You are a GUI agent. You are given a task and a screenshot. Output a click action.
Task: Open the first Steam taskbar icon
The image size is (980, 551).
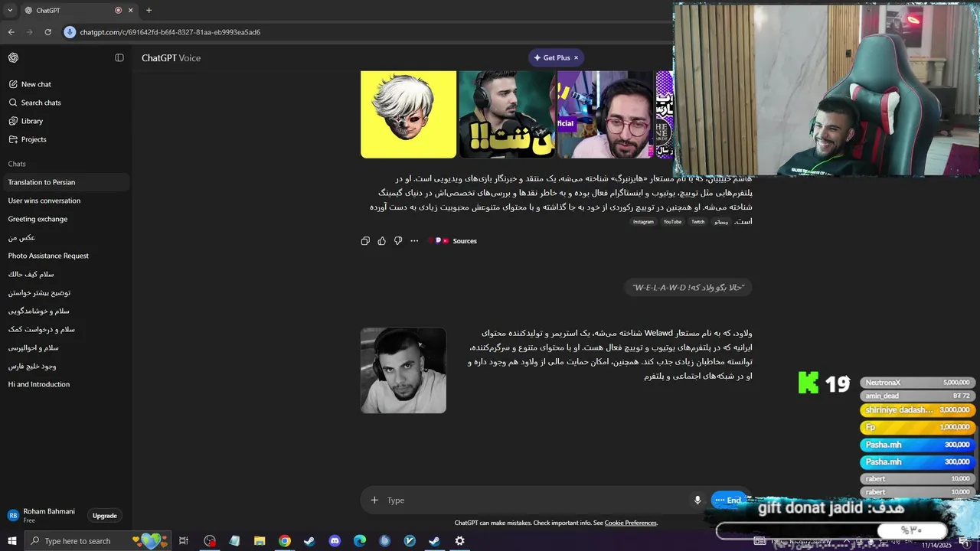[x=309, y=541]
